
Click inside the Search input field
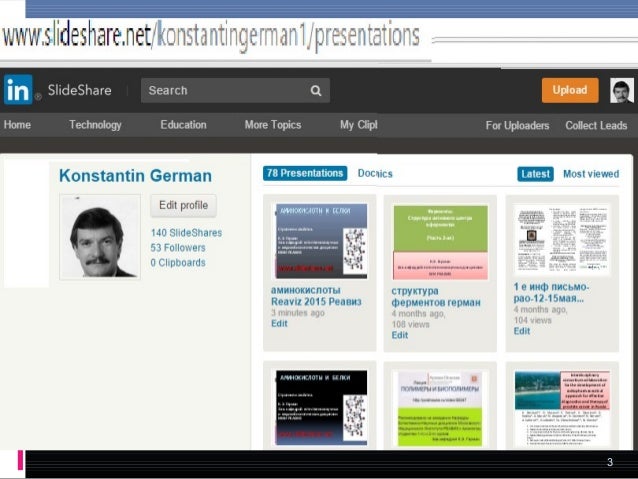(x=225, y=90)
